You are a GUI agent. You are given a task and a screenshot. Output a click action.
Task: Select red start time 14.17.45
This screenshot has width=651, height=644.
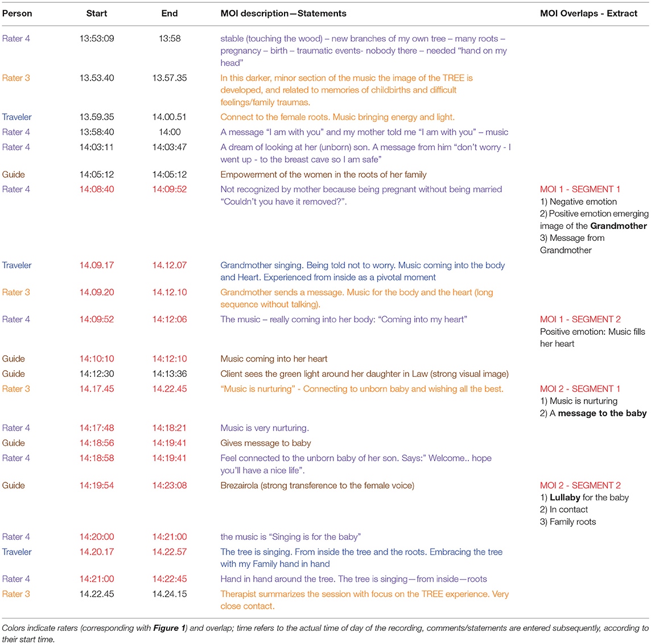tap(97, 389)
